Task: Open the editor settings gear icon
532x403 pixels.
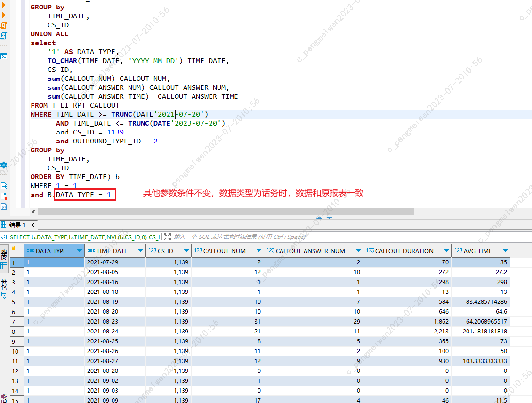Action: tap(4, 165)
